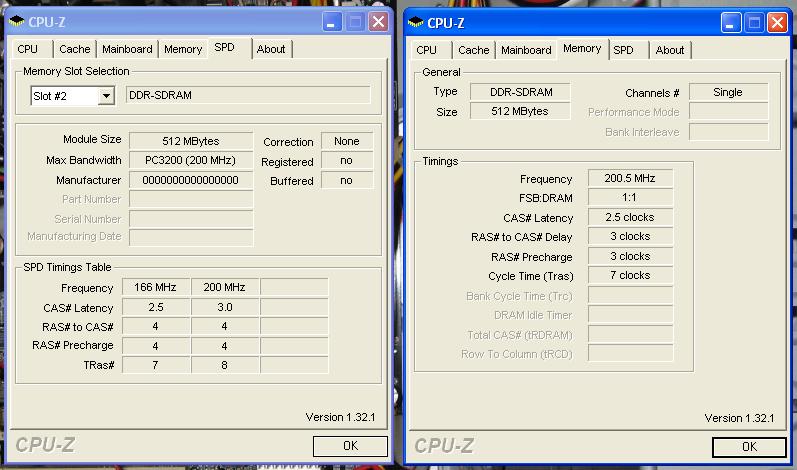Viewport: 797px width, 470px height.
Task: Click Manufacturer 0000000000000000 value
Action: point(191,180)
